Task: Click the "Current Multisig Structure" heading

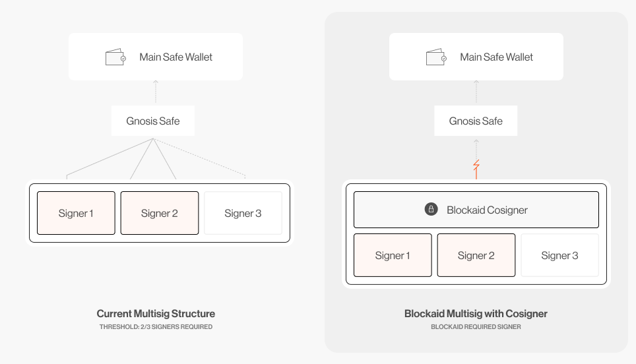Action: (156, 314)
